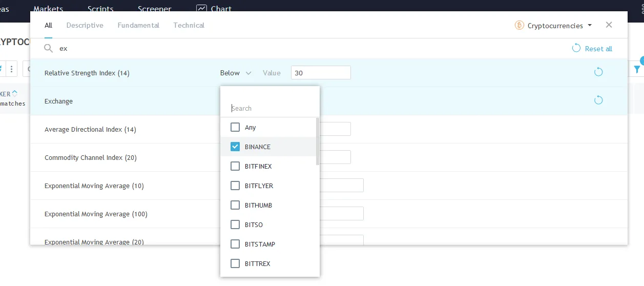Screen dimensions: 644x286
Task: Click Average Directional Index (14) label
Action: coord(90,130)
